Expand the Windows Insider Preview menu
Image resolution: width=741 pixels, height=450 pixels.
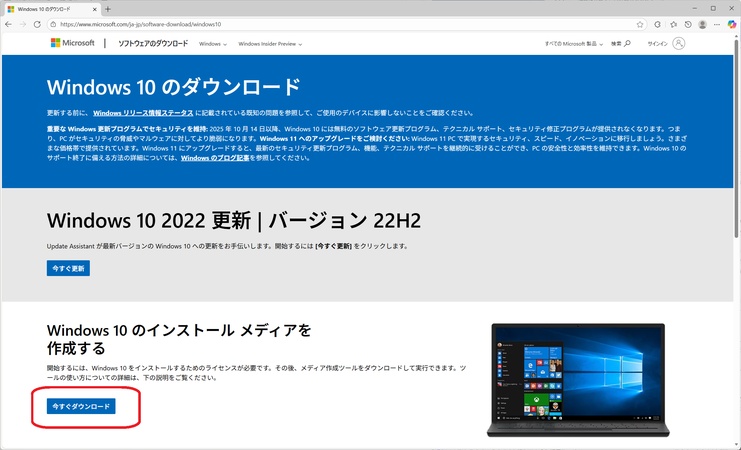[270, 44]
